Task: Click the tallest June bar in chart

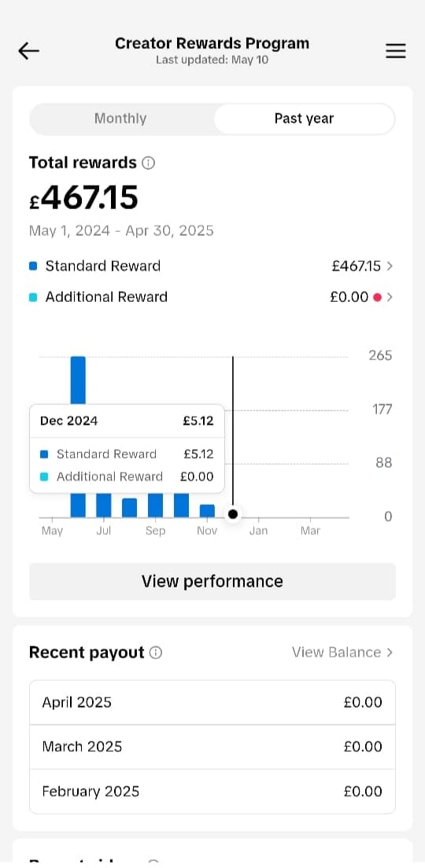Action: (x=78, y=380)
